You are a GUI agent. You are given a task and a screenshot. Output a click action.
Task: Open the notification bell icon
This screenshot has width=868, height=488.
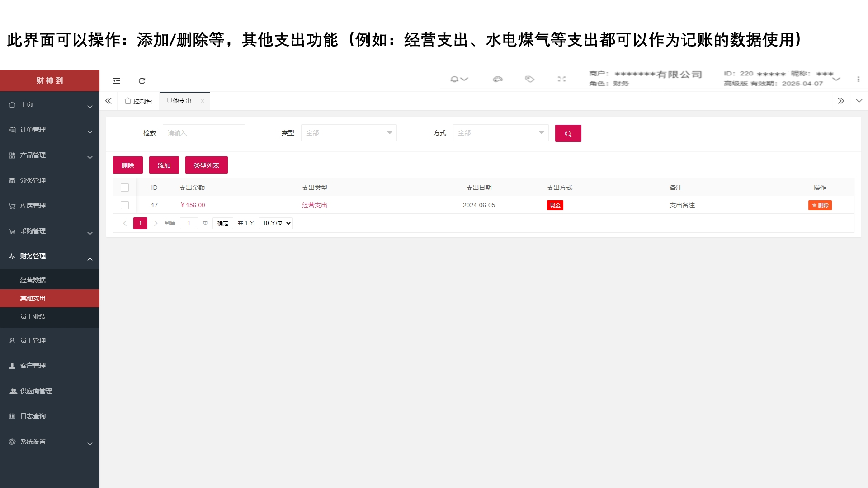click(x=455, y=79)
